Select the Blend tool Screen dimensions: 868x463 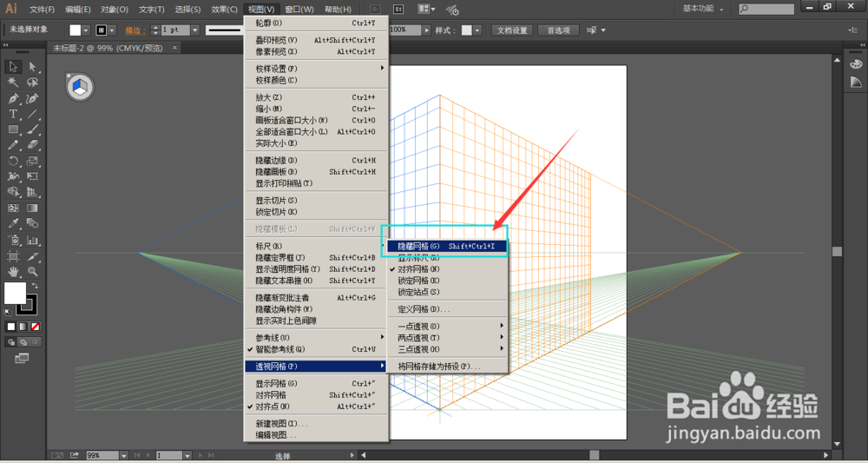click(33, 224)
